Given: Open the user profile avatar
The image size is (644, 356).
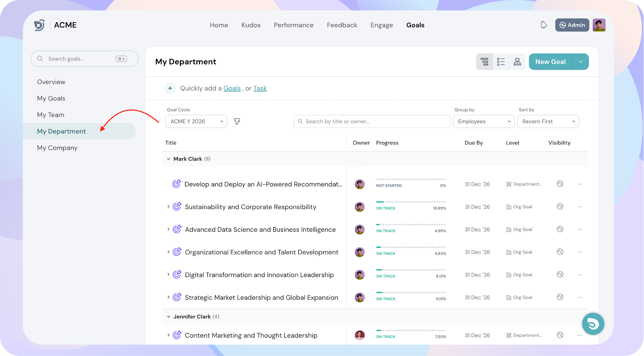Looking at the screenshot, I should click(599, 25).
